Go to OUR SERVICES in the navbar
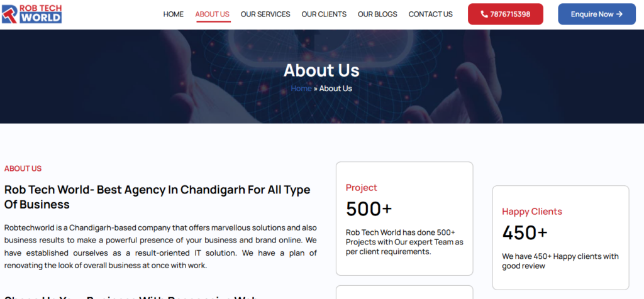644x299 pixels. [x=265, y=14]
